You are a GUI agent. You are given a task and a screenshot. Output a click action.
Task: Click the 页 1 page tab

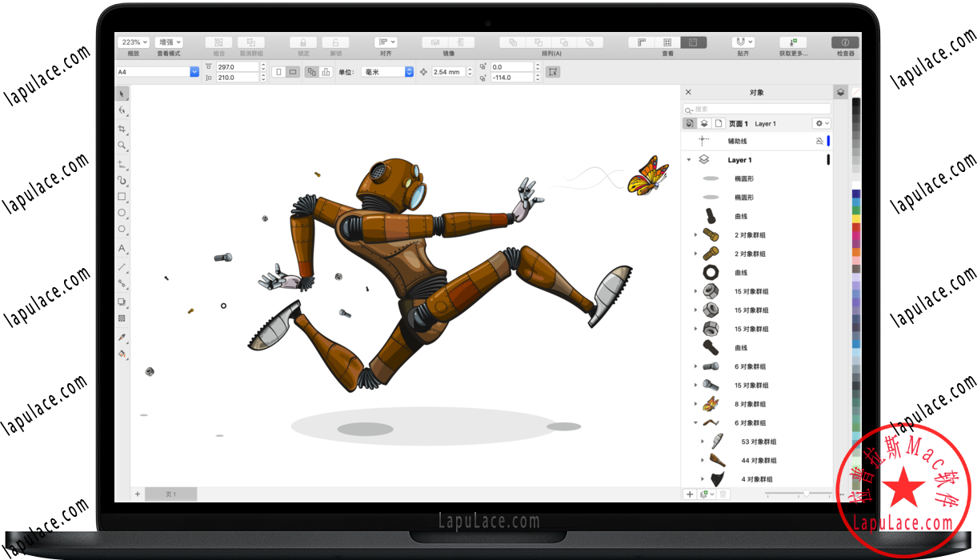pyautogui.click(x=170, y=494)
